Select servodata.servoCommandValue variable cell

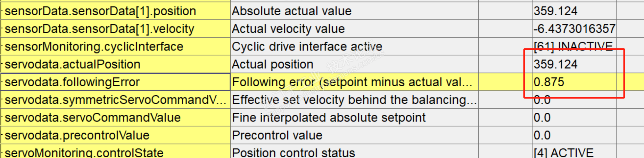(x=93, y=118)
